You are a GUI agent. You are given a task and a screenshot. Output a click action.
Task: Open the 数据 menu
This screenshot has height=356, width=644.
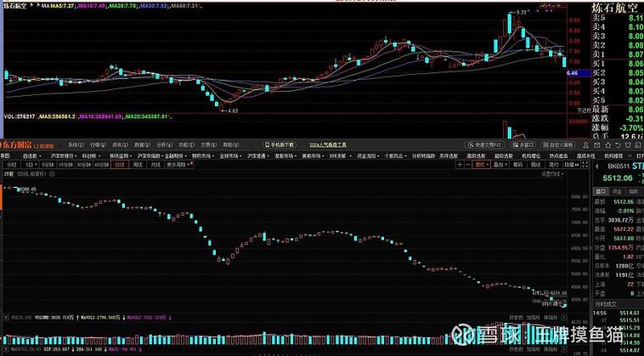coord(142,145)
